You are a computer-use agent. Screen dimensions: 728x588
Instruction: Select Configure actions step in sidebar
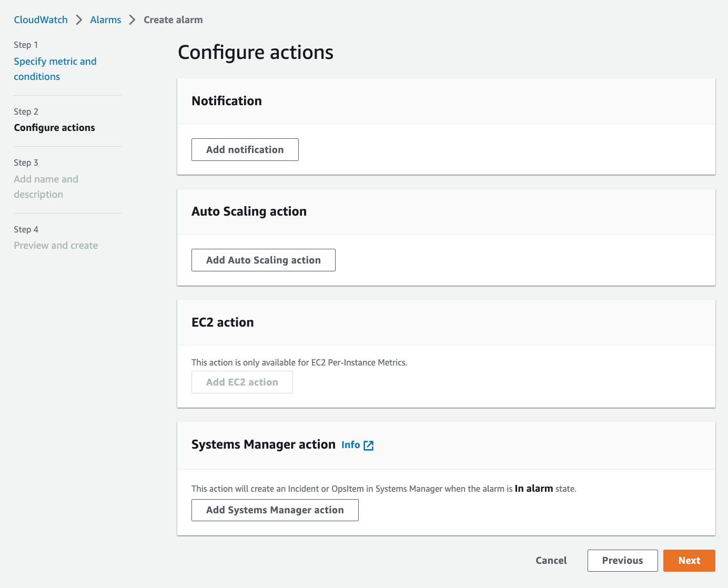click(54, 128)
